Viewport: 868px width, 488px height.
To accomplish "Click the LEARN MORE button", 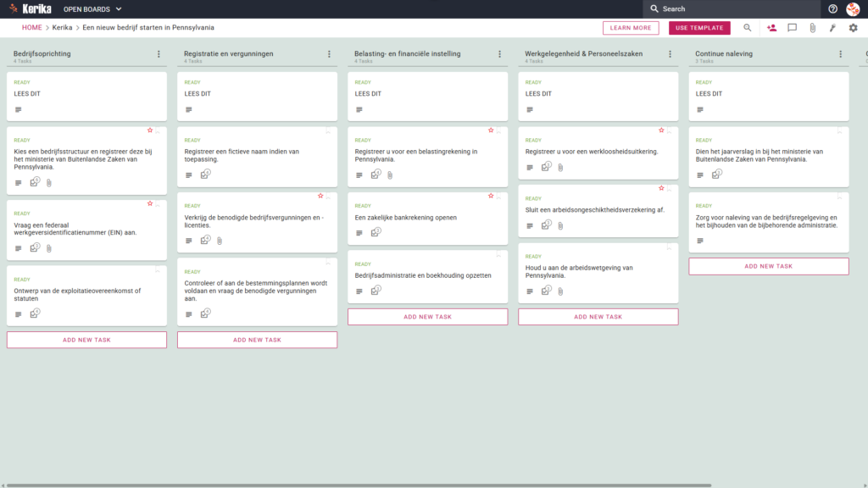I will point(631,28).
